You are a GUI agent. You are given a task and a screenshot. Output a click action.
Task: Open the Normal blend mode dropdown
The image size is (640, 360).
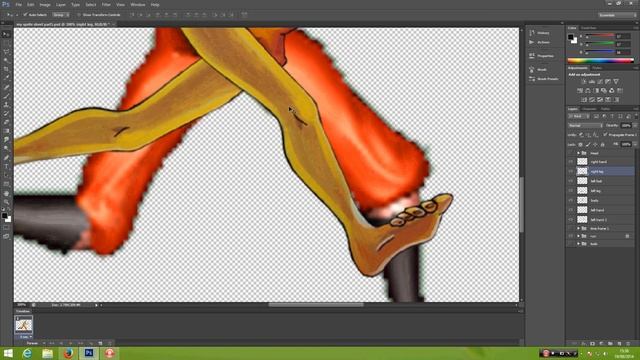[585, 125]
